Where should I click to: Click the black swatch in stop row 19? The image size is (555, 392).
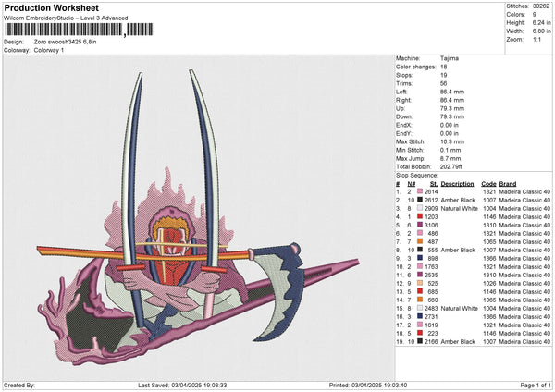pos(420,341)
